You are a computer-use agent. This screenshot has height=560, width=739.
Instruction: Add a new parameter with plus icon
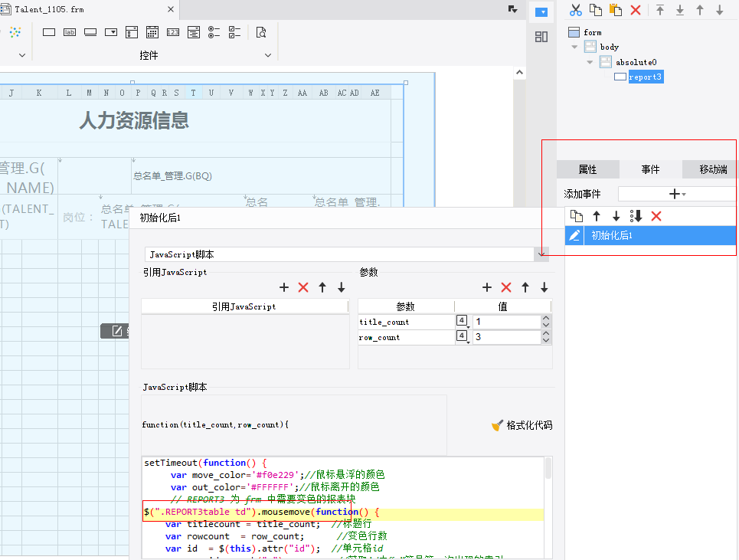(486, 287)
